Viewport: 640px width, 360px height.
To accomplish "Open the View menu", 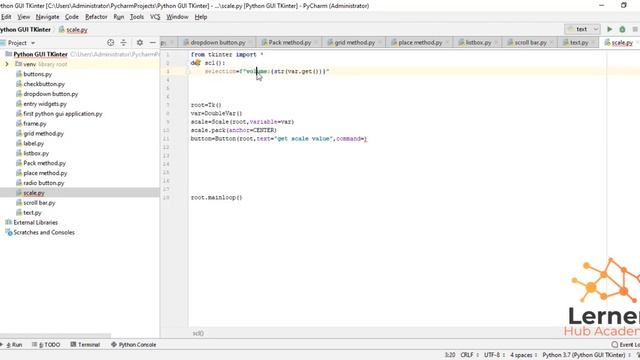I will pyautogui.click(x=24, y=17).
